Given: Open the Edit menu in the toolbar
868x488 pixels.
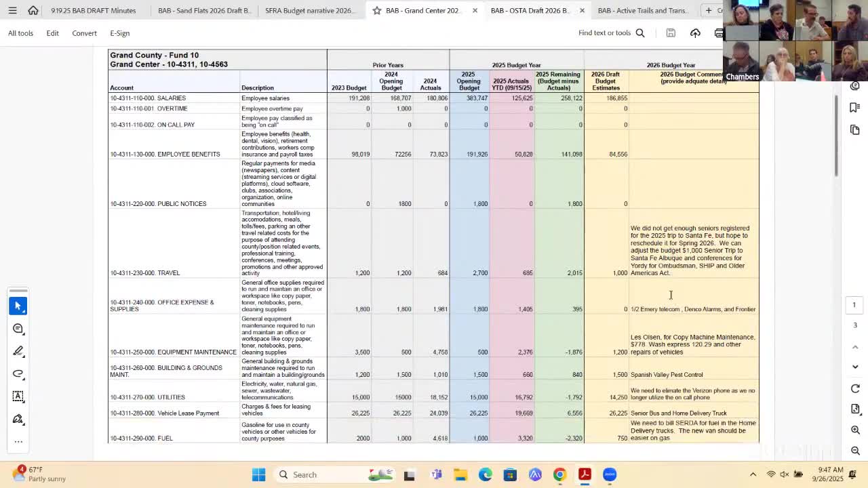Looking at the screenshot, I should point(52,33).
